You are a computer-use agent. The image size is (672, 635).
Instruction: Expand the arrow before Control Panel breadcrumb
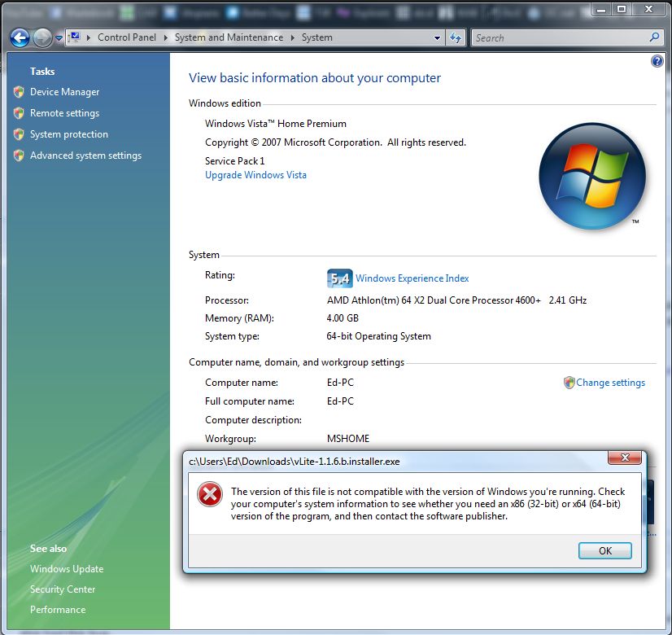(89, 37)
